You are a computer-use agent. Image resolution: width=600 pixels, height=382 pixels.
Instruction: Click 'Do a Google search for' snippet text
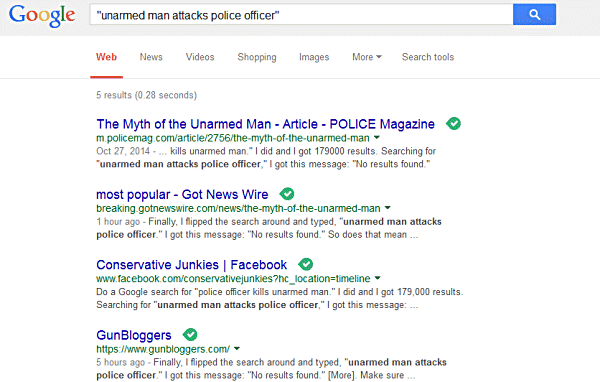tap(144, 292)
